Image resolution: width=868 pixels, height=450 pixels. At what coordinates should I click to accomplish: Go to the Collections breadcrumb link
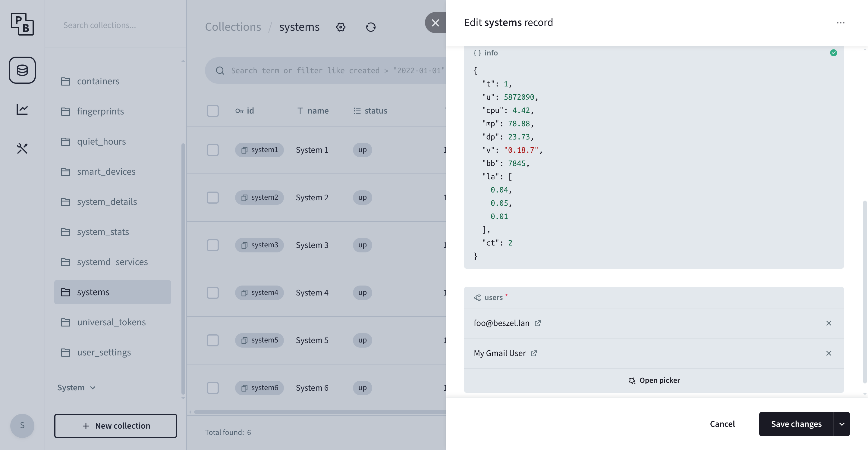click(233, 27)
